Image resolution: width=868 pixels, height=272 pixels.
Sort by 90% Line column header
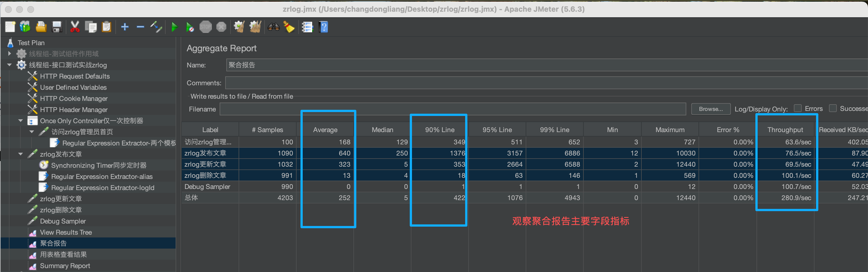point(440,130)
